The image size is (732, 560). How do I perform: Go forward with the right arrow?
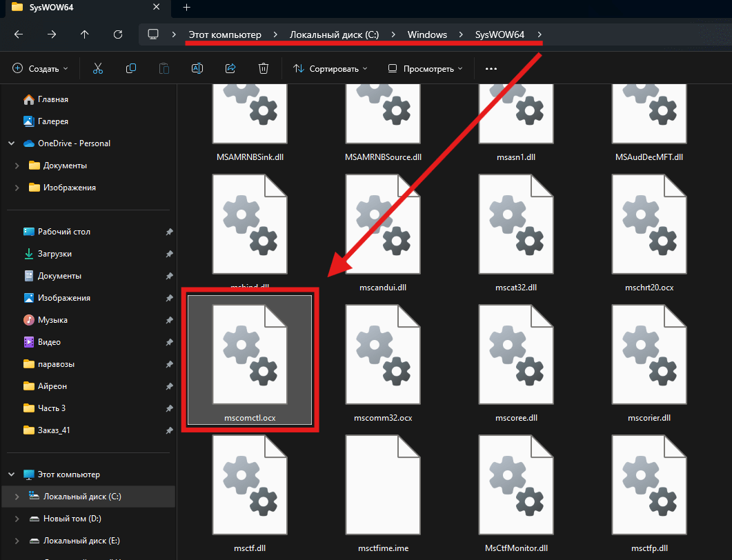pos(52,34)
